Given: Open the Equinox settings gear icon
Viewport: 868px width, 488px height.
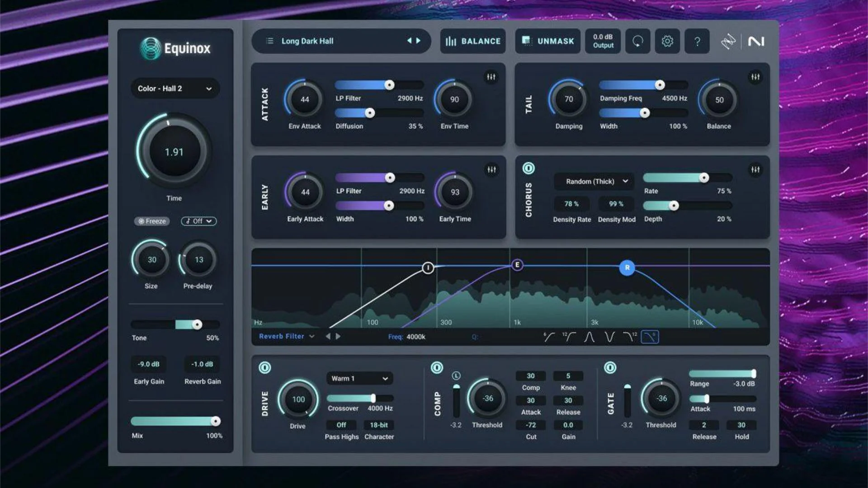Looking at the screenshot, I should [x=667, y=41].
